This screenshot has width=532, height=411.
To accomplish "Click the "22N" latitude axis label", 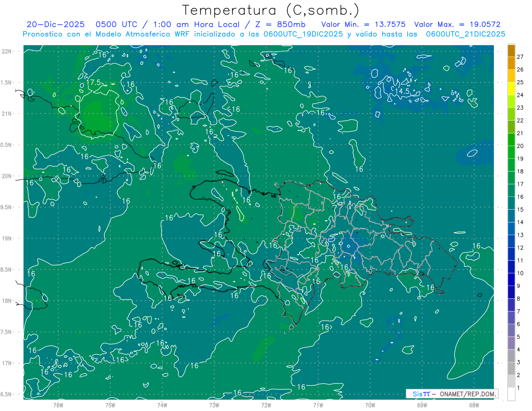I will (x=7, y=51).
